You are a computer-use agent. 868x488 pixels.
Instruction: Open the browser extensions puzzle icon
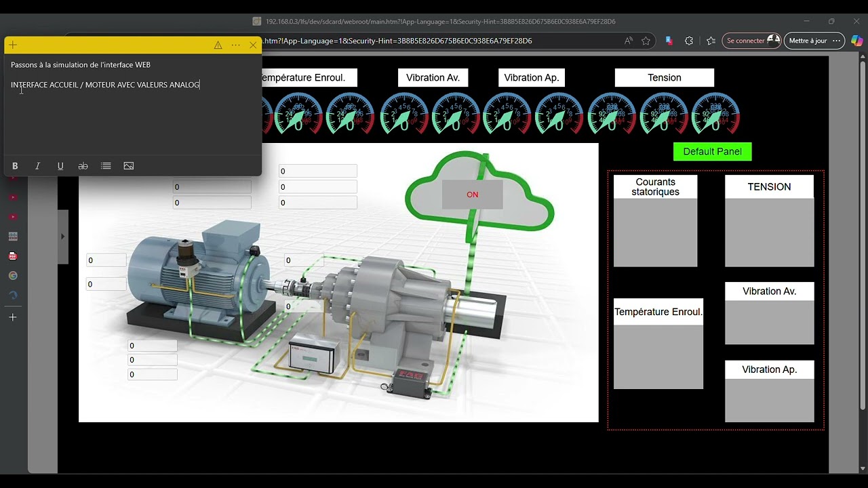[x=689, y=41]
